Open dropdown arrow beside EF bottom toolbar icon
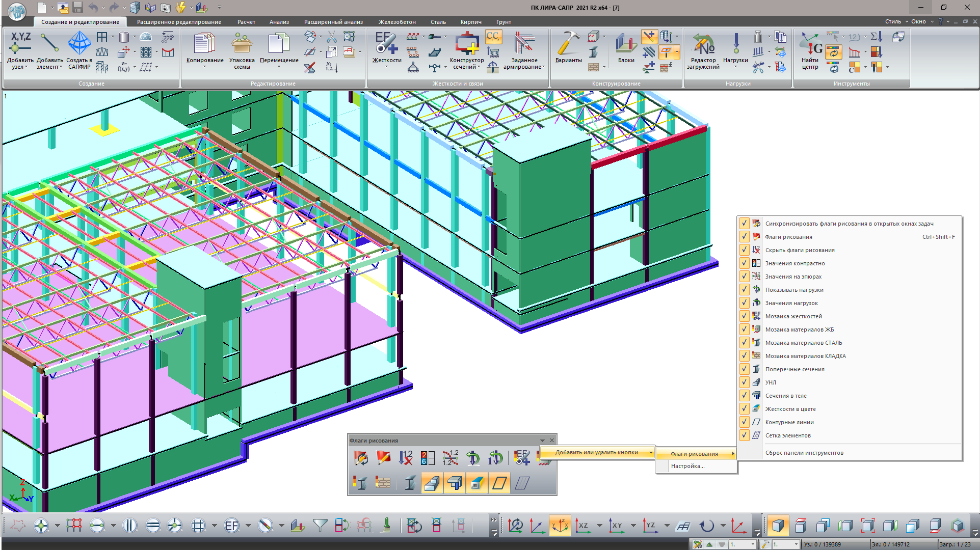 pyautogui.click(x=248, y=525)
